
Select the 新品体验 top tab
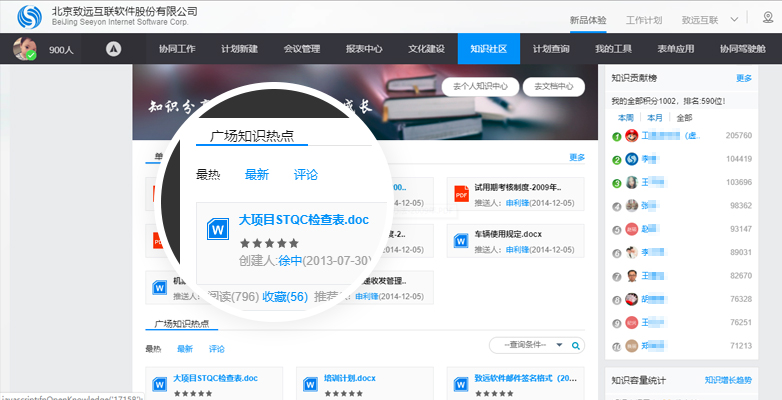coord(587,19)
